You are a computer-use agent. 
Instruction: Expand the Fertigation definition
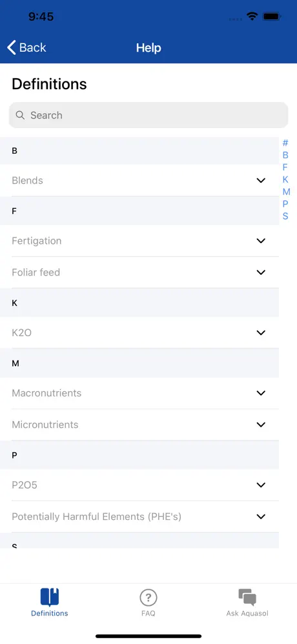point(139,241)
